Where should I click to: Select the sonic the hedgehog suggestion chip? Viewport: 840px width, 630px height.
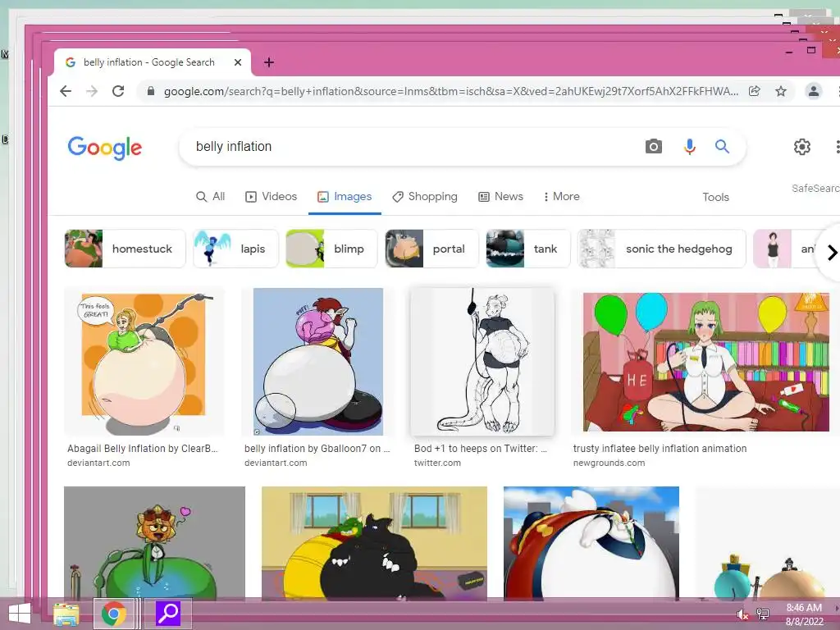coord(662,249)
